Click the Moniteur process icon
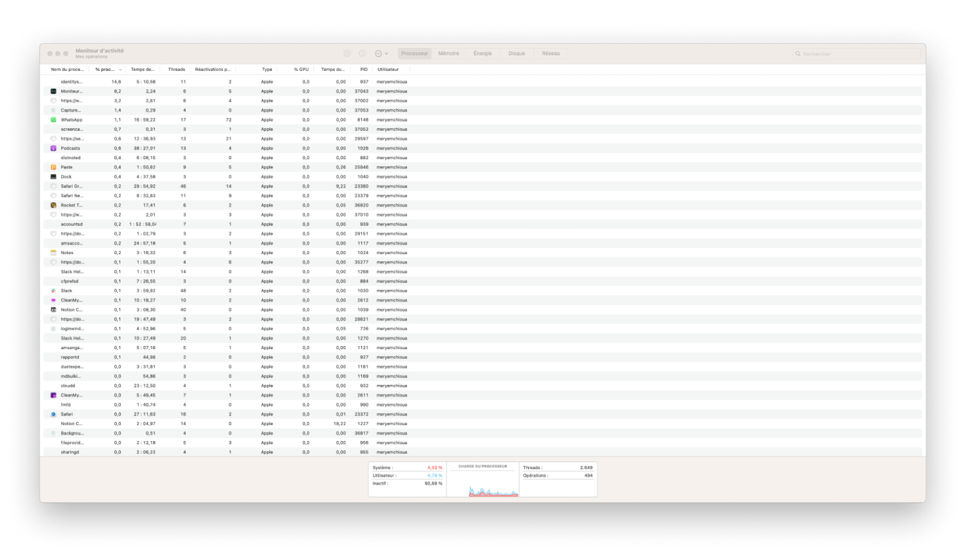 54,91
